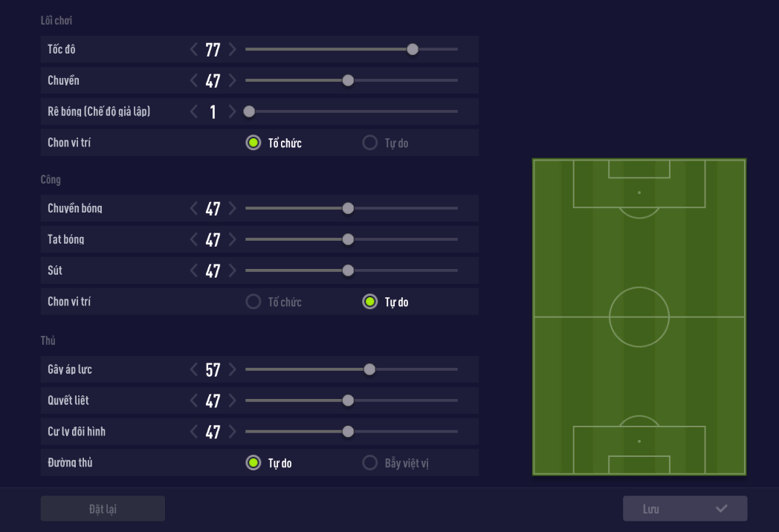
Task: Click the Gây áp lực slider handle
Action: coord(369,369)
